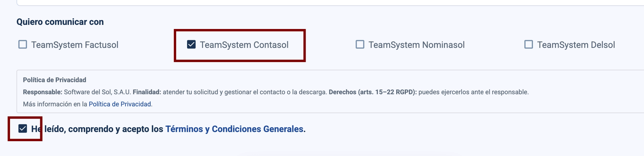This screenshot has width=644, height=156.
Task: Click the Quiero comunicar con heading
Action: 60,22
